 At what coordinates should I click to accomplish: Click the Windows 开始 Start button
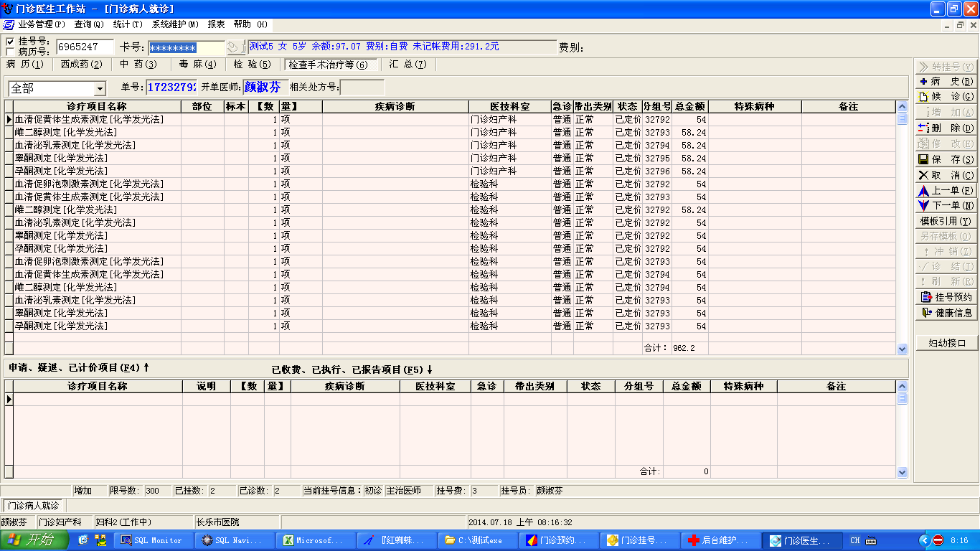pyautogui.click(x=34, y=540)
